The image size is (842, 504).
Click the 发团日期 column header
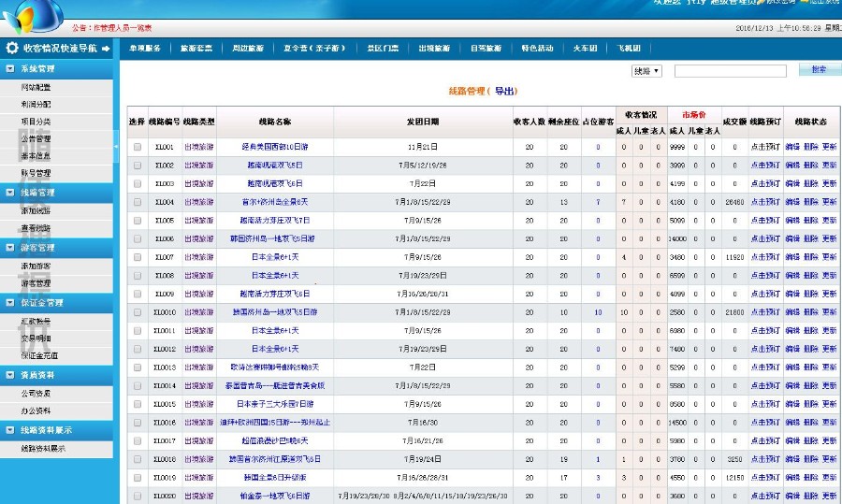click(x=423, y=122)
